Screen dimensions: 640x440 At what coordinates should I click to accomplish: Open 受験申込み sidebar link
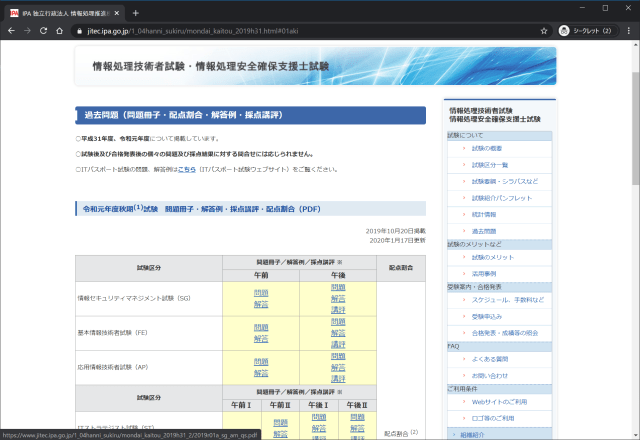[x=487, y=317]
